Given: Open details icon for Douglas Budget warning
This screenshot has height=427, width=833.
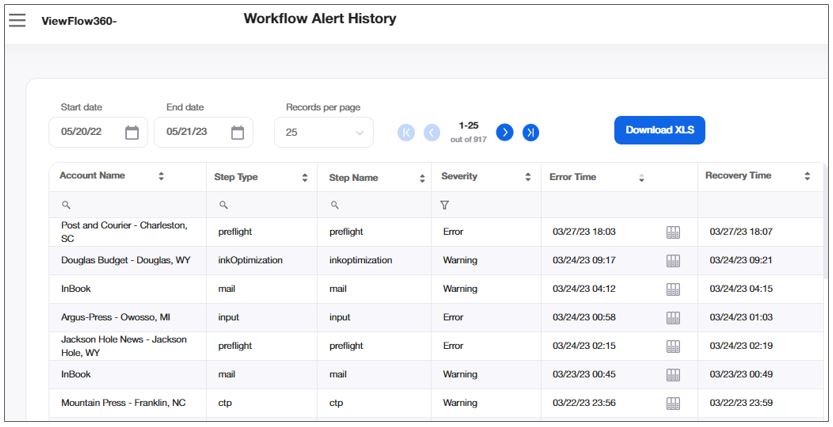Looking at the screenshot, I should pyautogui.click(x=673, y=260).
